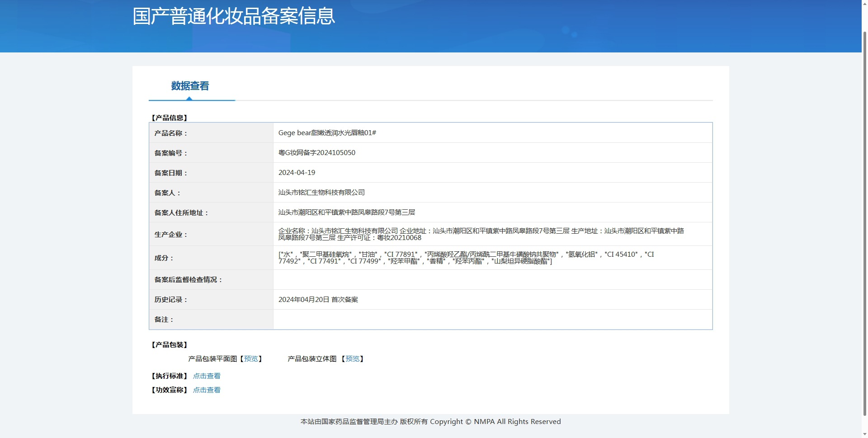Image resolution: width=868 pixels, height=438 pixels.
Task: Open 预览 link for 产品包装立体图
Action: click(352, 359)
